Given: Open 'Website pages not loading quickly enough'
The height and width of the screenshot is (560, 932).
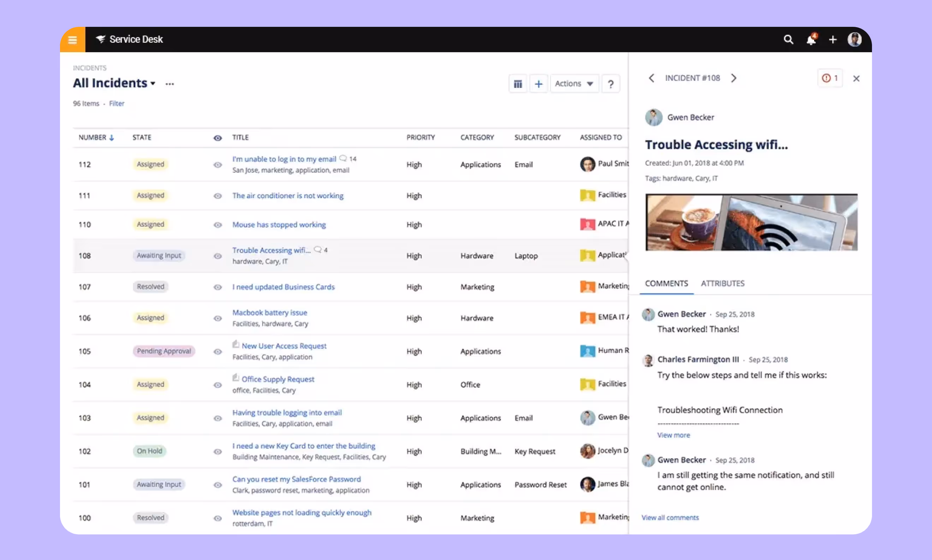Looking at the screenshot, I should pyautogui.click(x=302, y=512).
